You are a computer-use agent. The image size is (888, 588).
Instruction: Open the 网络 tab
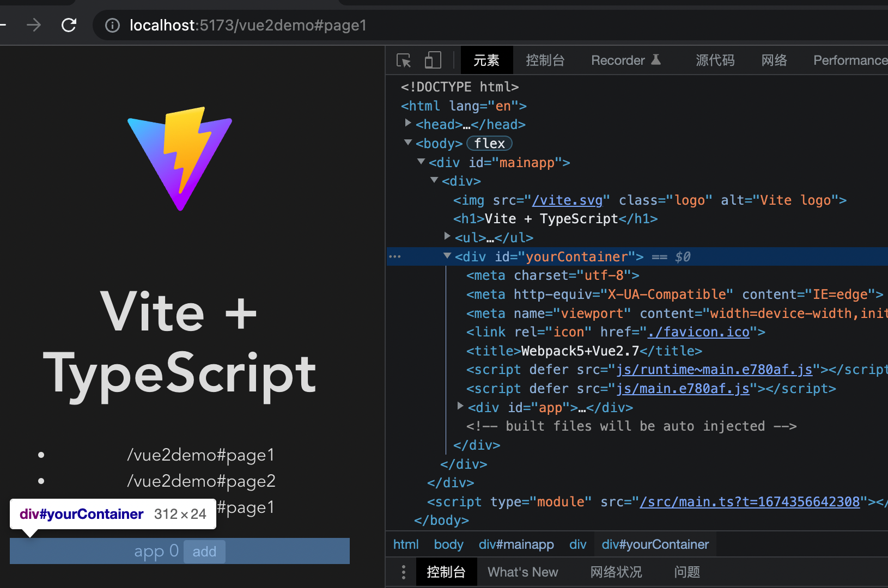[774, 60]
